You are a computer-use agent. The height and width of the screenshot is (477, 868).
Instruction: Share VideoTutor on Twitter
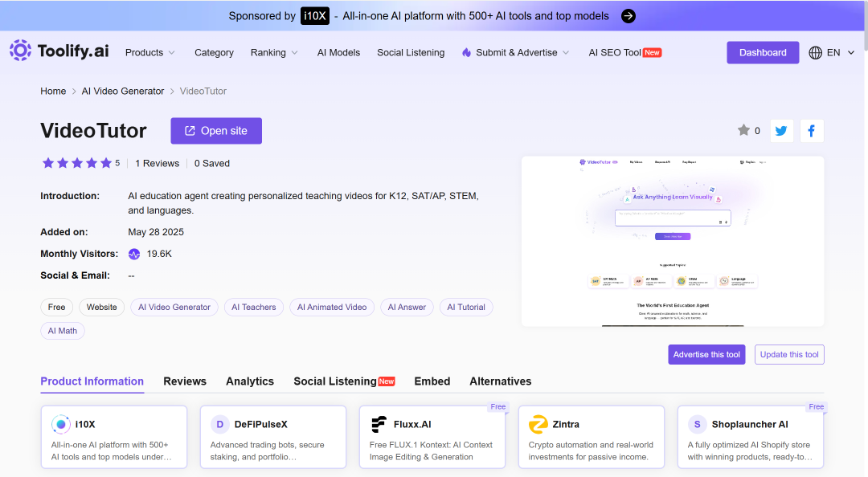pos(782,131)
